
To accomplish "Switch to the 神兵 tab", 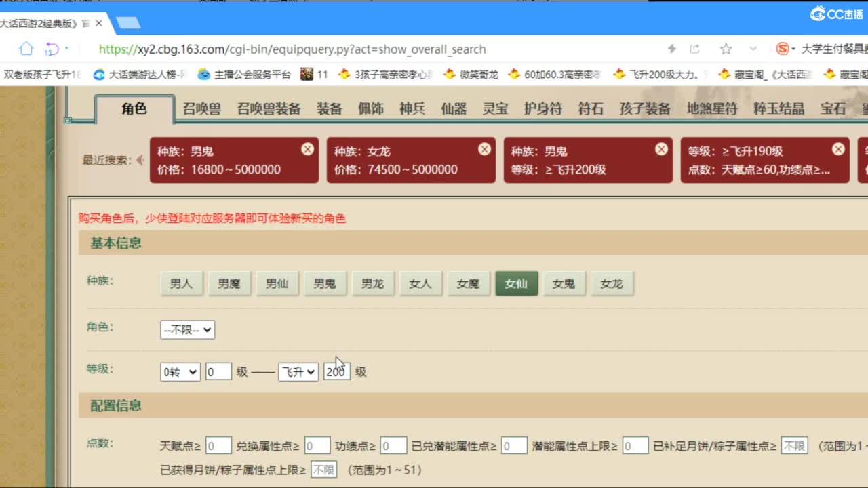I will [412, 108].
